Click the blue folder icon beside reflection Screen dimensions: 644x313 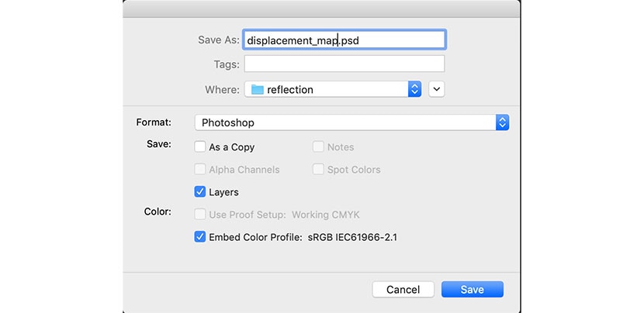click(258, 89)
